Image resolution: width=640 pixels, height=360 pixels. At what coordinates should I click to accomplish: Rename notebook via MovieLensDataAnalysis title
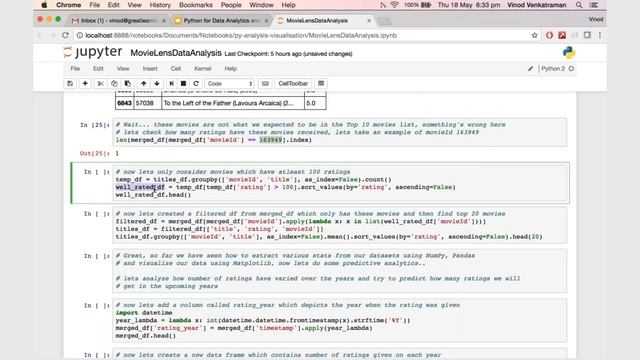(x=176, y=53)
